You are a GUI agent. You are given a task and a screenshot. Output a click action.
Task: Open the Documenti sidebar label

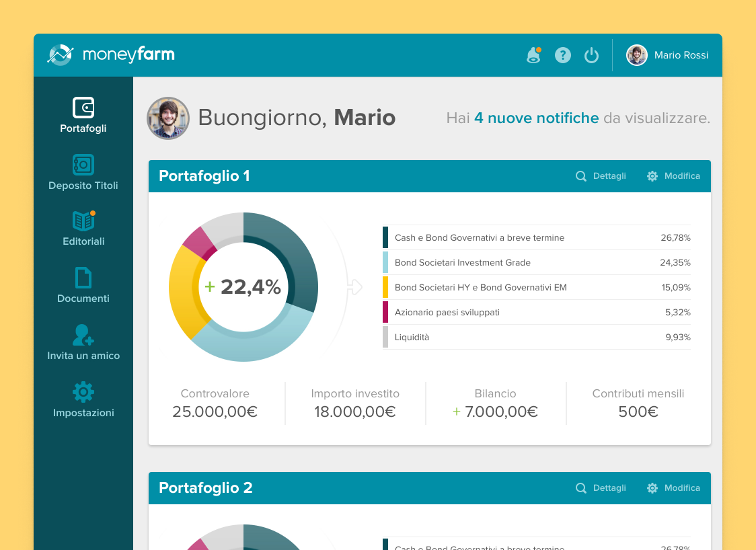coord(83,299)
